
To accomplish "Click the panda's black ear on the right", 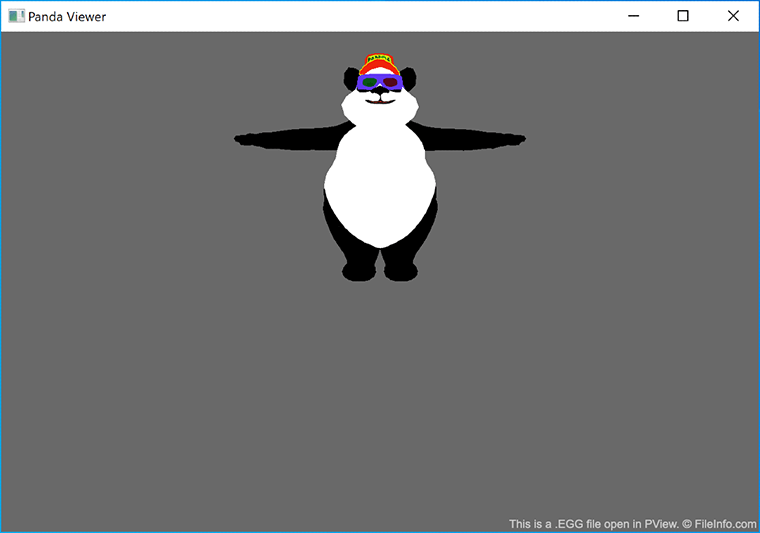I will point(407,76).
